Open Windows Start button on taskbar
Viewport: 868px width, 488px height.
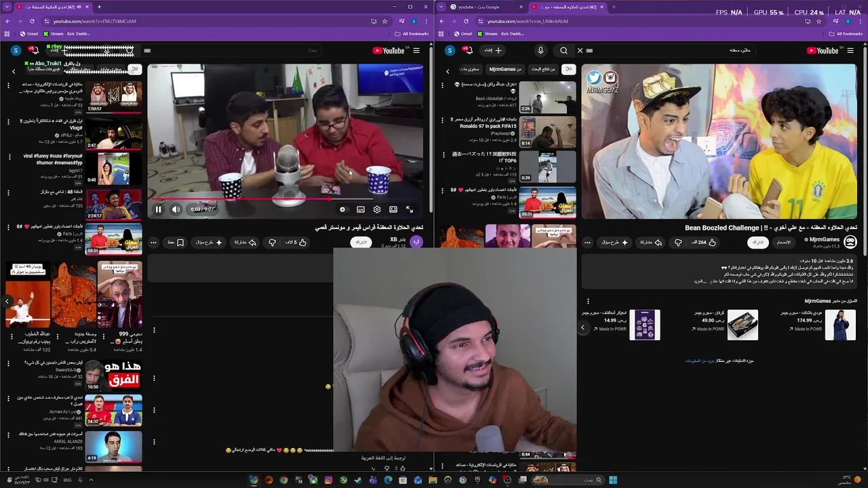613,480
